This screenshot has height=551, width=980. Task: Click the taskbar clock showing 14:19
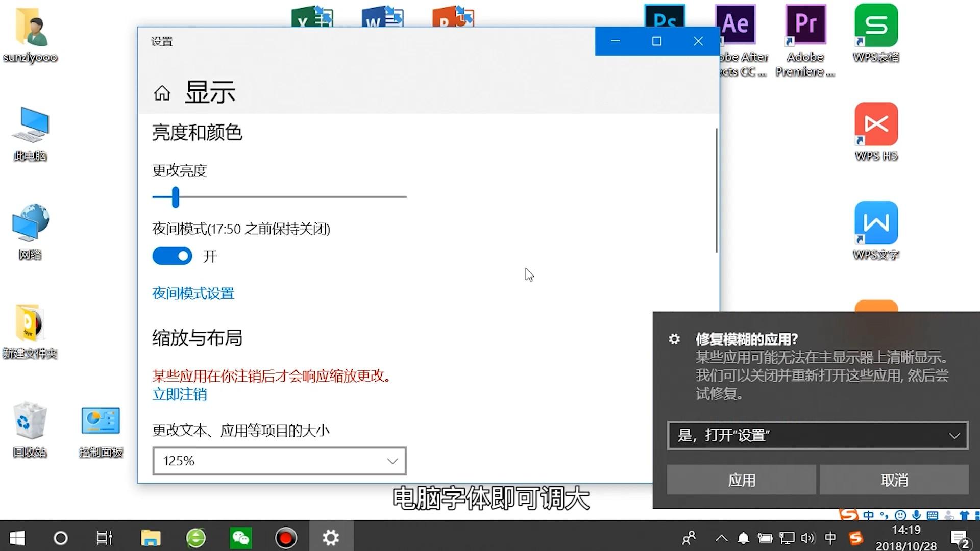[x=906, y=538]
